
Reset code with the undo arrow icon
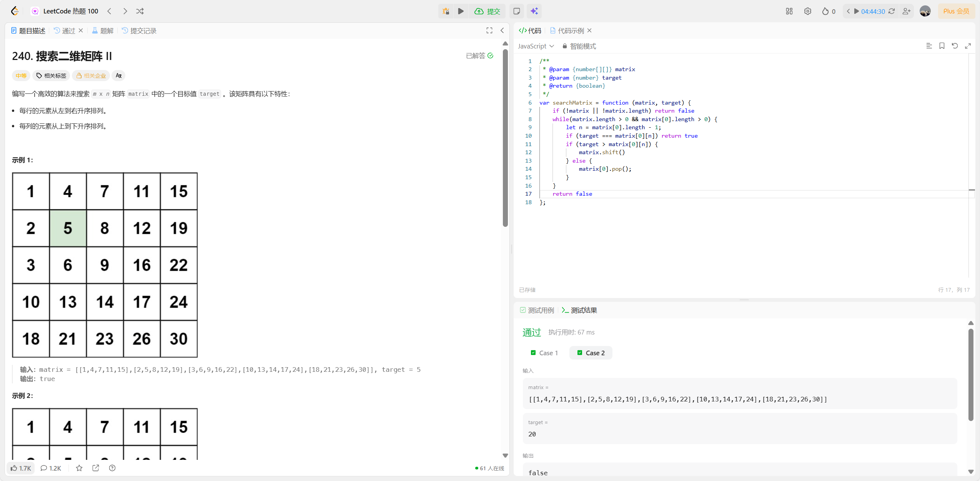point(955,46)
